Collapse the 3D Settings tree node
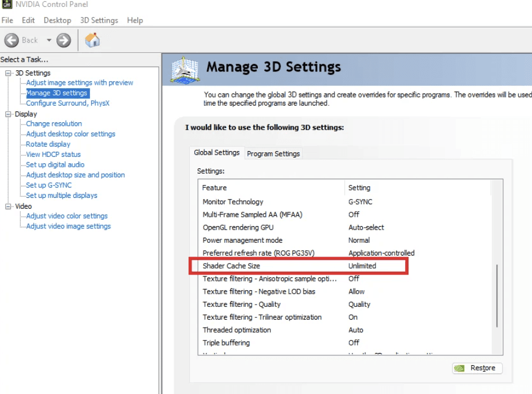The height and width of the screenshot is (394, 532). [x=8, y=73]
